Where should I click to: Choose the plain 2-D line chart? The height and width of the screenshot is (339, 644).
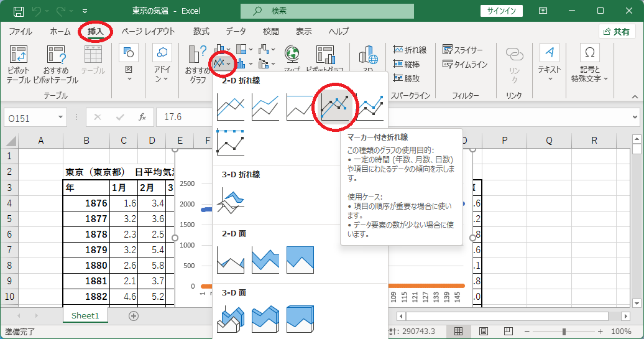pos(231,108)
